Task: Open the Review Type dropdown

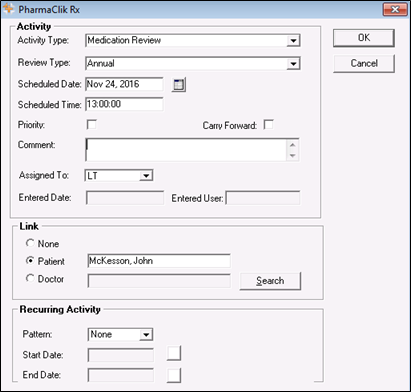Action: 293,63
